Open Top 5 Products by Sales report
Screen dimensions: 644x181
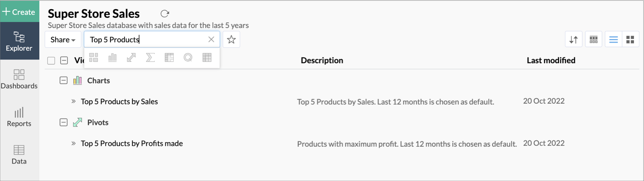tap(119, 101)
